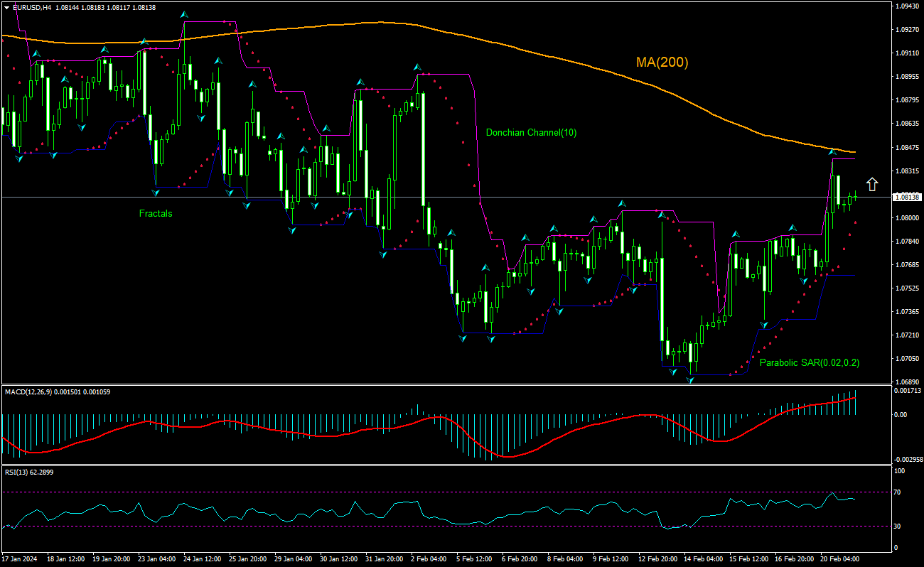Click the 17 Jan 2024 date label

click(x=21, y=559)
